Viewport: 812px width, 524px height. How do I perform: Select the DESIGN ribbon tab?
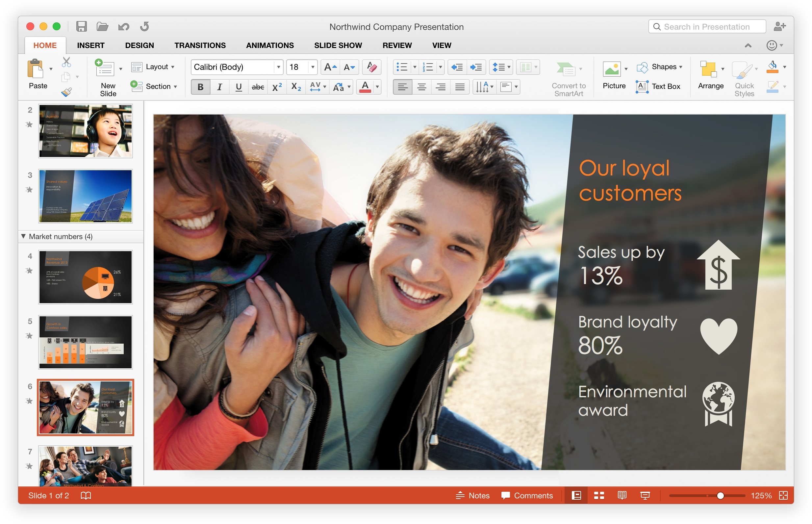(138, 46)
